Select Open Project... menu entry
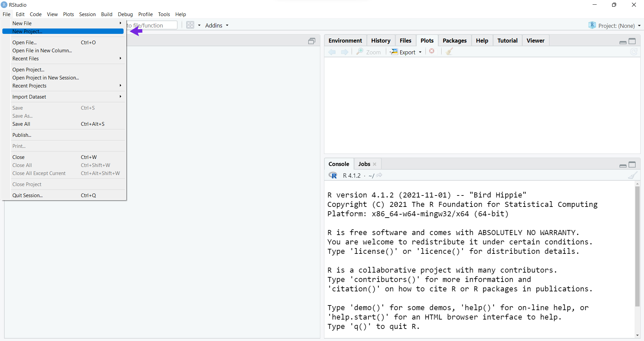 (x=63, y=69)
